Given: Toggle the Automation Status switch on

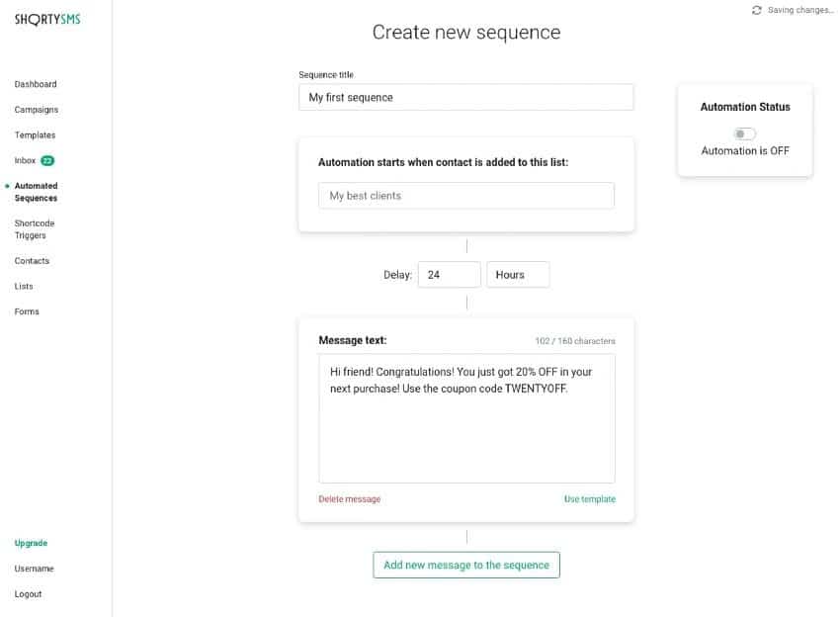Looking at the screenshot, I should [x=744, y=133].
